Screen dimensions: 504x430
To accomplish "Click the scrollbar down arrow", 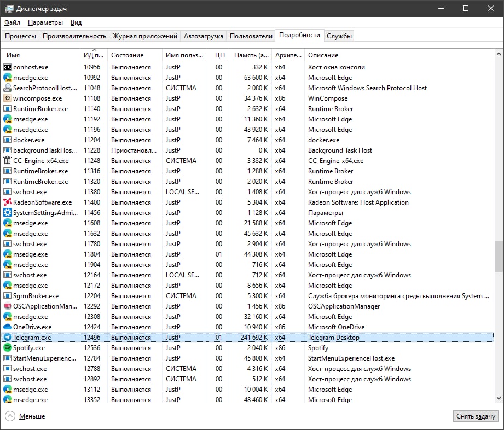I will pos(499,398).
